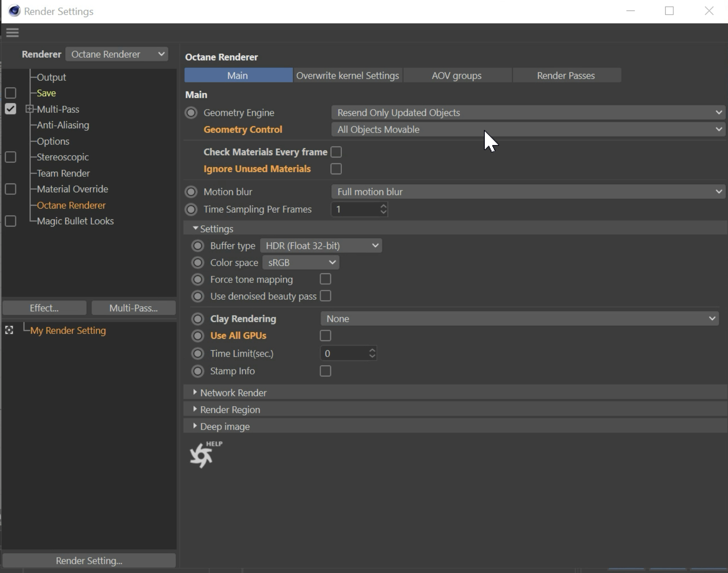Open the Clay Rendering dropdown
728x573 pixels.
[519, 319]
